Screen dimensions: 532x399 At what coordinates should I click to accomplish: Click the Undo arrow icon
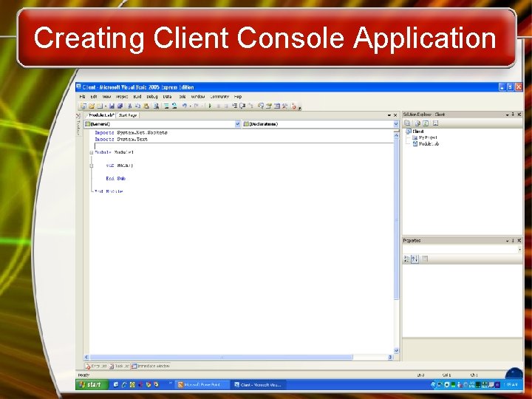coord(185,106)
